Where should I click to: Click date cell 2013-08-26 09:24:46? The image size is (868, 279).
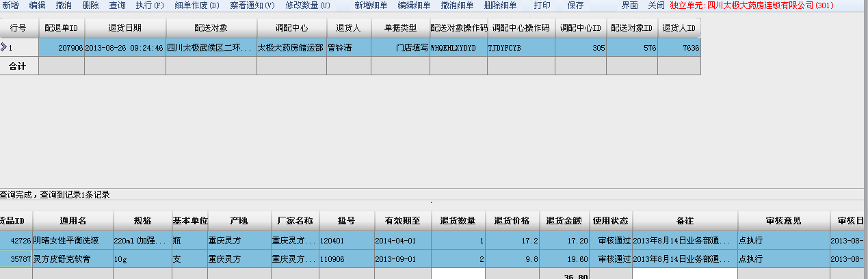pyautogui.click(x=125, y=48)
